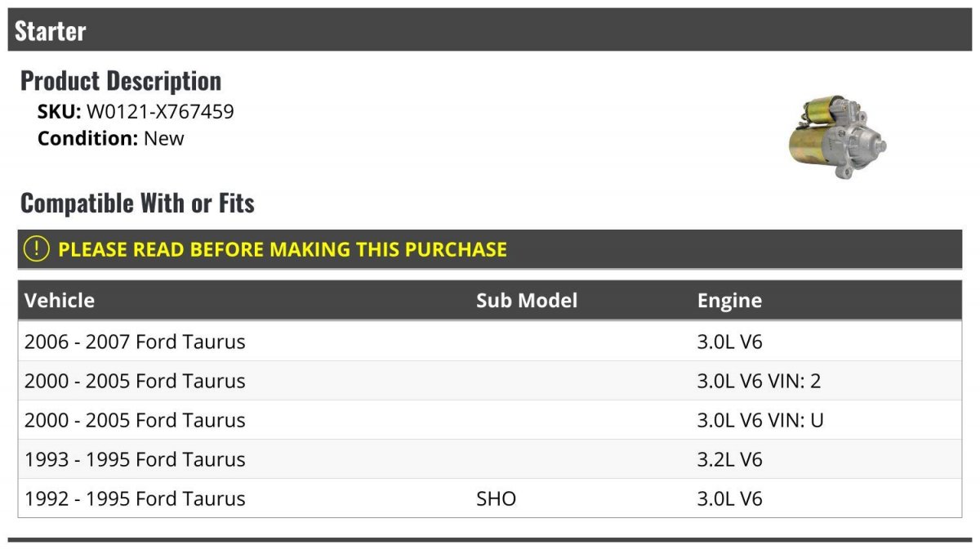Select the 1993 - 1995 Ford Taurus row
The image size is (980, 550).
coord(490,459)
